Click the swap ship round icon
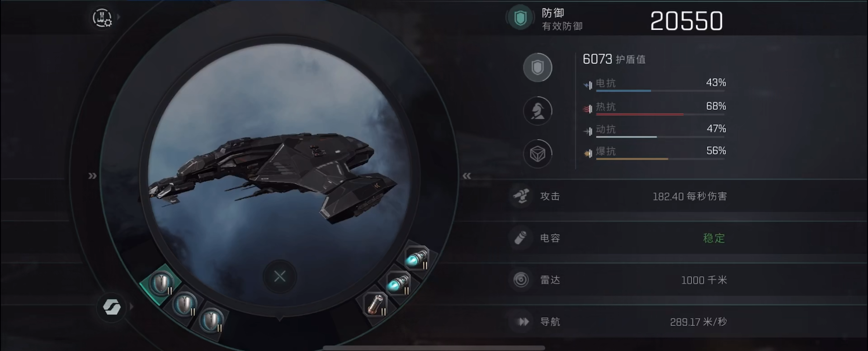The width and height of the screenshot is (868, 351). [x=112, y=307]
